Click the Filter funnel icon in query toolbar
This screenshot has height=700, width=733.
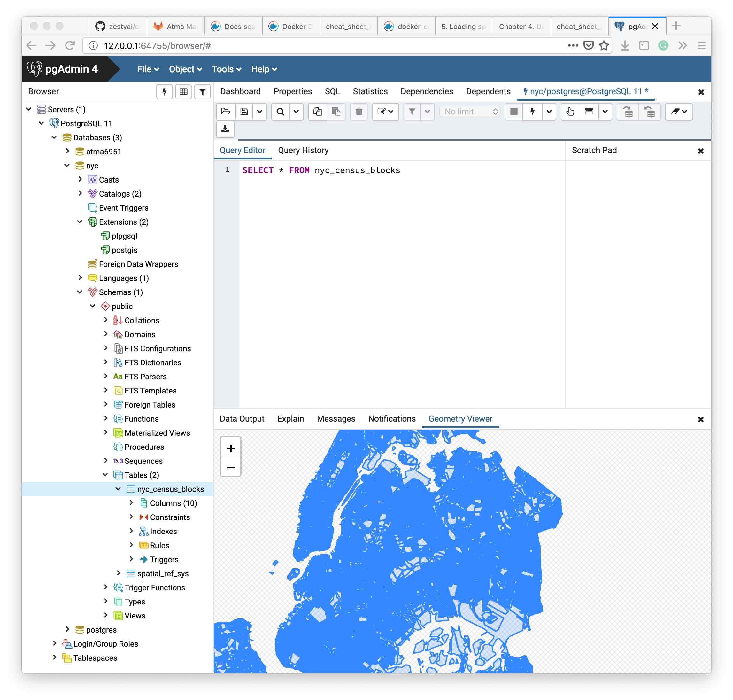click(x=412, y=112)
